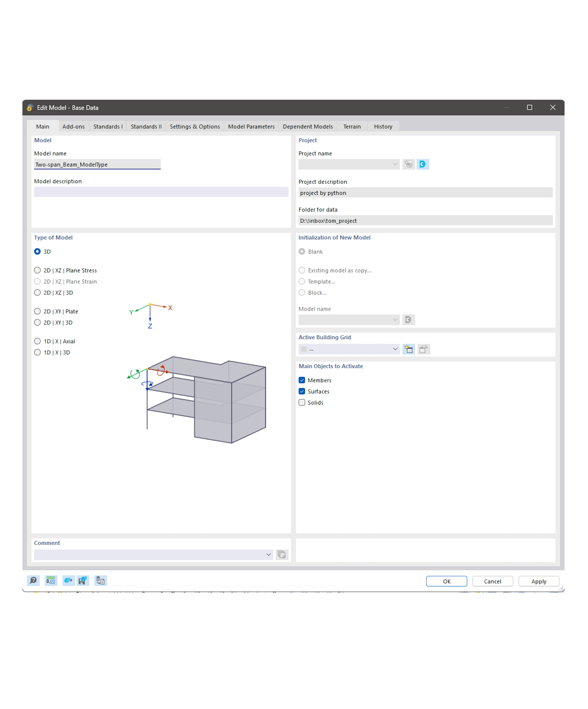Select 1D | X | Axial model type
The height and width of the screenshot is (709, 588).
(x=37, y=341)
